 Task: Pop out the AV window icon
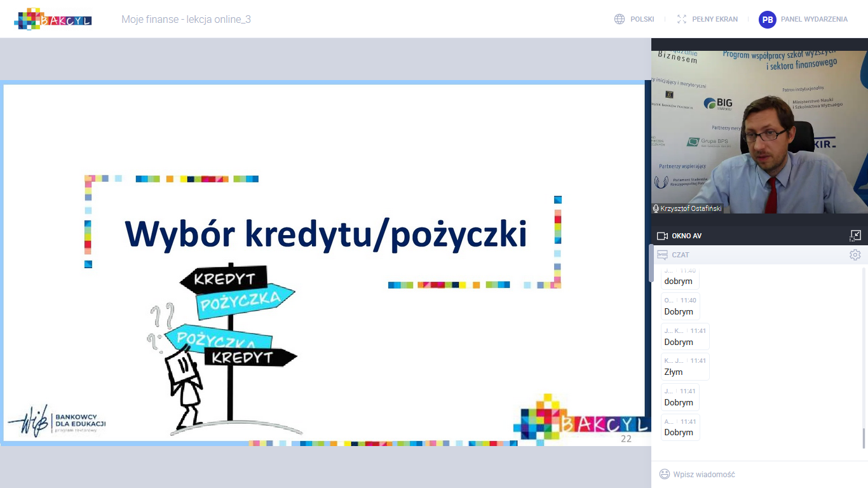tap(855, 236)
